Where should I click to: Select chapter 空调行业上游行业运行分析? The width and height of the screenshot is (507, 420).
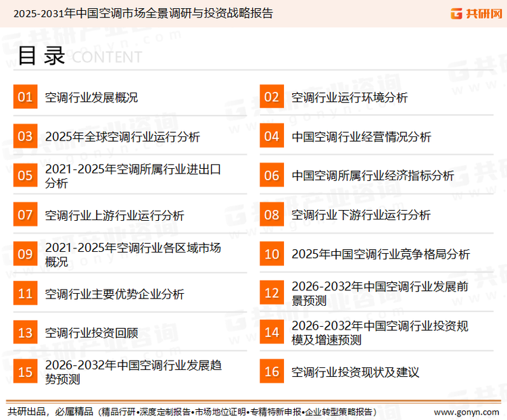(x=114, y=215)
